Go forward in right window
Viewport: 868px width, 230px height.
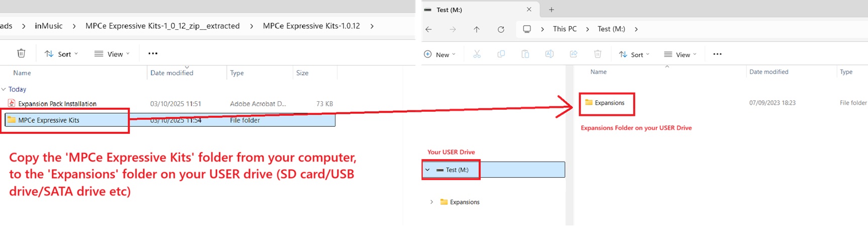[453, 29]
